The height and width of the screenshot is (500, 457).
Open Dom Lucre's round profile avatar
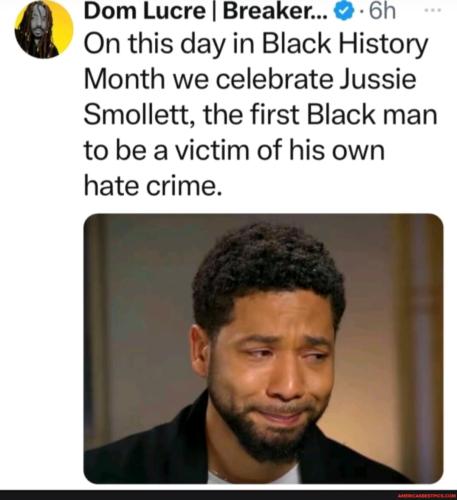[x=44, y=29]
